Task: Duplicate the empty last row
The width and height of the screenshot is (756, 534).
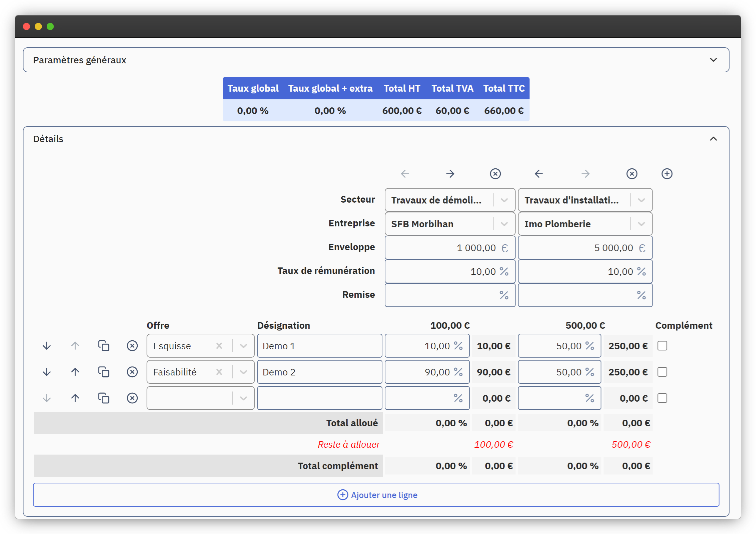Action: point(104,398)
